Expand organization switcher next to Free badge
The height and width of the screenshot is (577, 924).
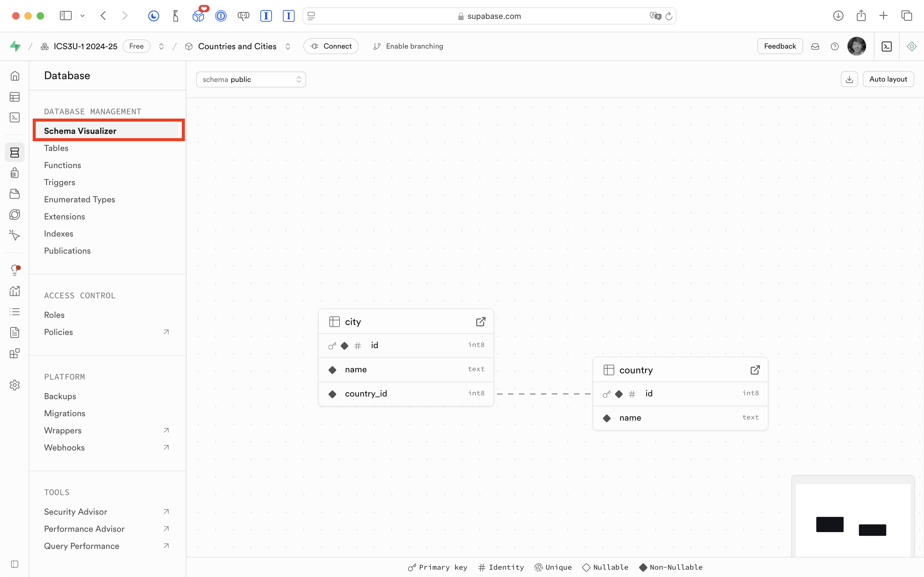[x=161, y=46]
